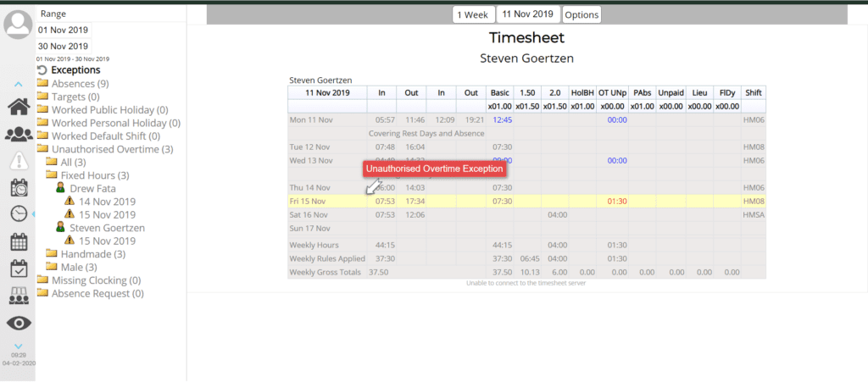The width and height of the screenshot is (868, 382).
Task: Click the sidebar up chevron arrow
Action: click(x=19, y=85)
